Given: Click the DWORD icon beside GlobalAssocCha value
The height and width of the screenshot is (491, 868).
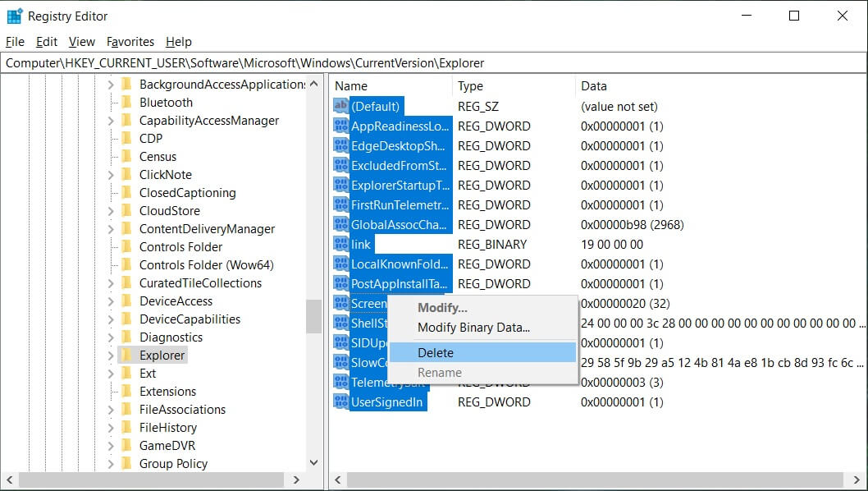Looking at the screenshot, I should (x=341, y=224).
